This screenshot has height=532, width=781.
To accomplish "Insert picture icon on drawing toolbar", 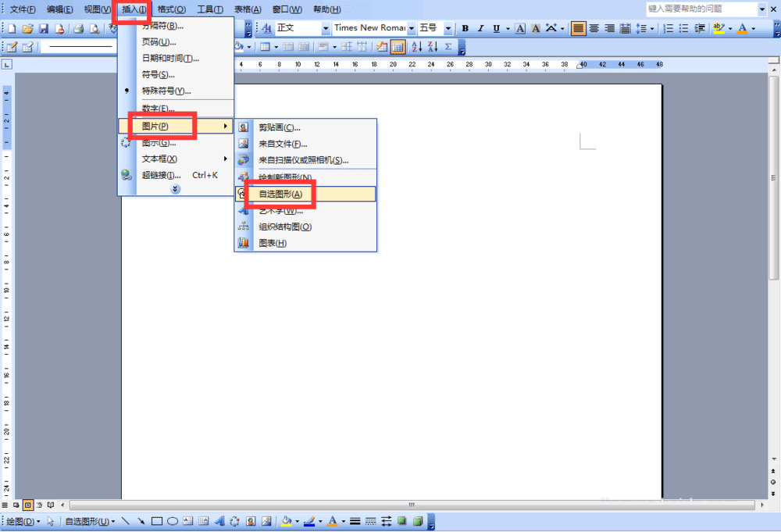I will [266, 521].
